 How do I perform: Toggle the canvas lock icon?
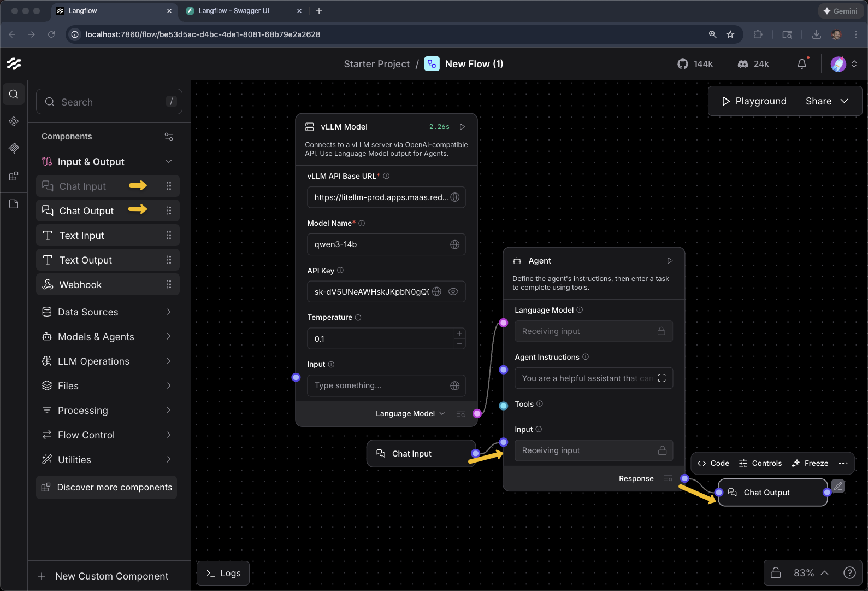[776, 572]
